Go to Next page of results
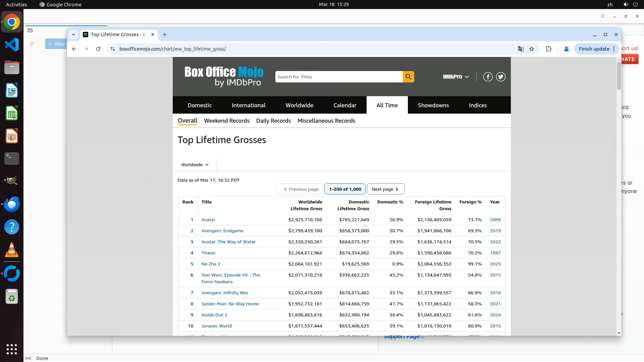This screenshot has height=362, width=644. point(386,189)
